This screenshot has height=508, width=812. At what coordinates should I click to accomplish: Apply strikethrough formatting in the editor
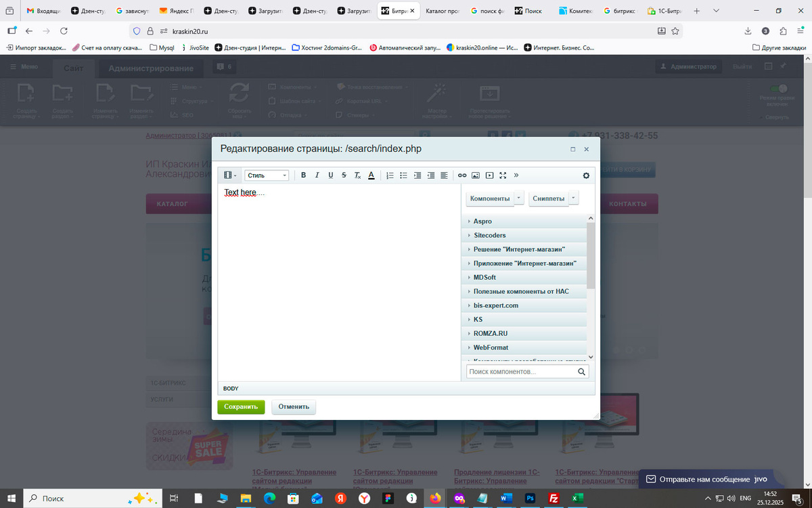[x=344, y=175]
